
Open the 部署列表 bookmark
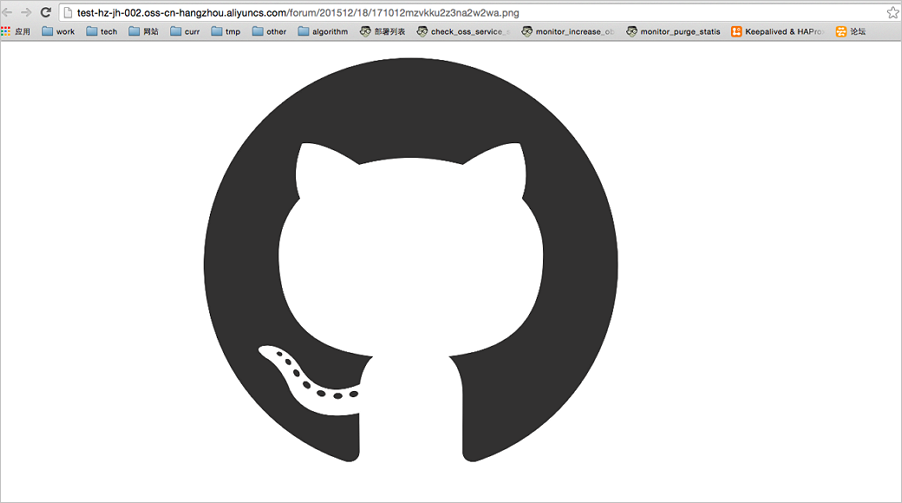(x=383, y=32)
